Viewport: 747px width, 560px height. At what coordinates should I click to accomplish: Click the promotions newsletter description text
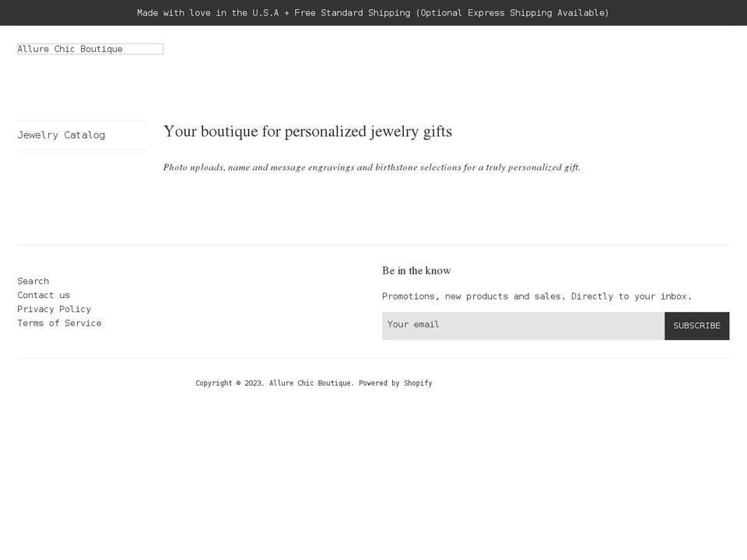click(x=537, y=296)
